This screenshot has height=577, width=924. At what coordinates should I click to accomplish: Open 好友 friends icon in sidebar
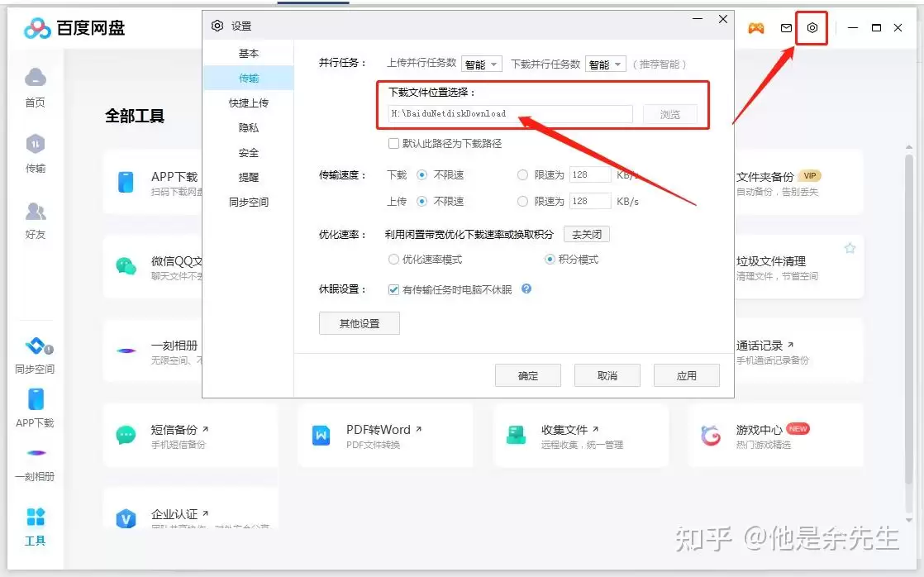[36, 211]
